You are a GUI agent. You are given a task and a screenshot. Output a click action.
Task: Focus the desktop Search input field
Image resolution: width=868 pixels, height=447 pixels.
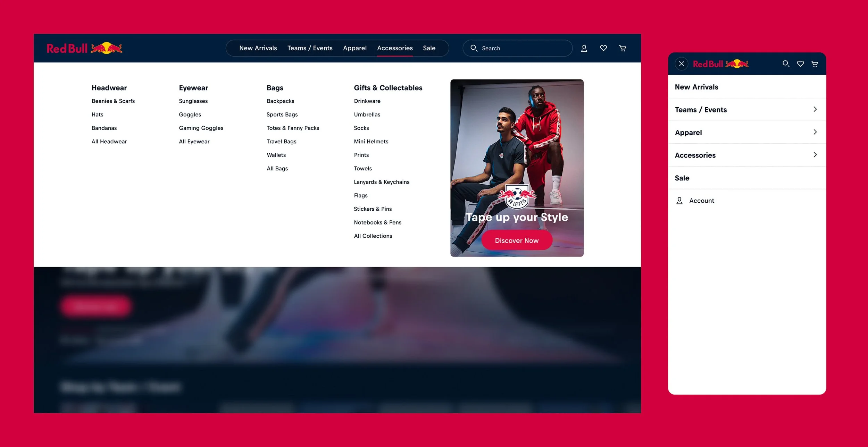[517, 48]
